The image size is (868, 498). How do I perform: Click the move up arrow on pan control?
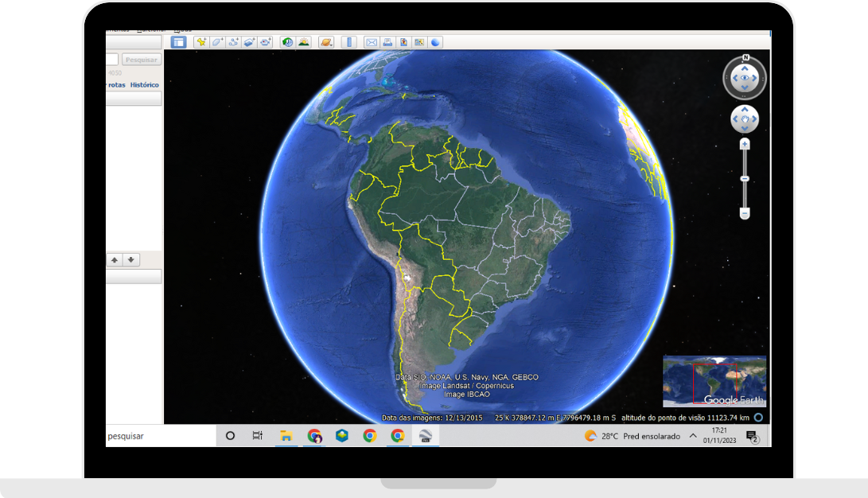click(x=745, y=110)
